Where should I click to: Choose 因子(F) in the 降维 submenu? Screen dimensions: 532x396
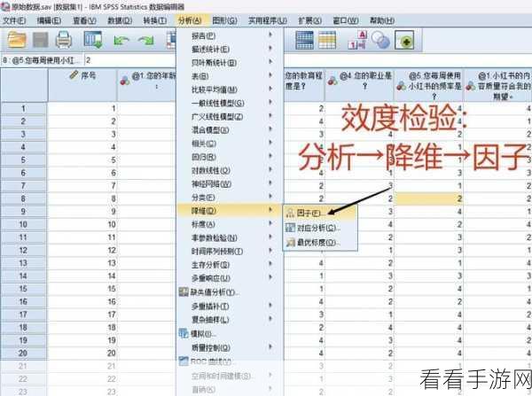pos(320,213)
